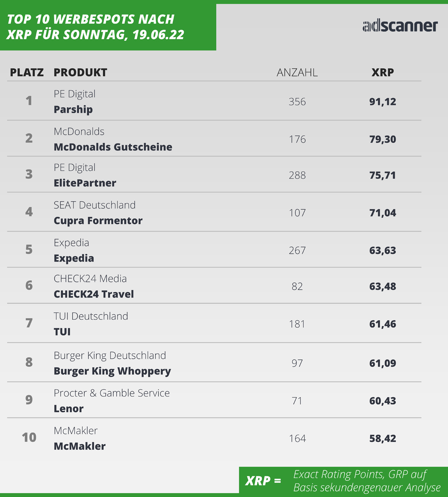Screen dimensions: 448x497
Task: Click the green title banner
Action: (x=108, y=27)
